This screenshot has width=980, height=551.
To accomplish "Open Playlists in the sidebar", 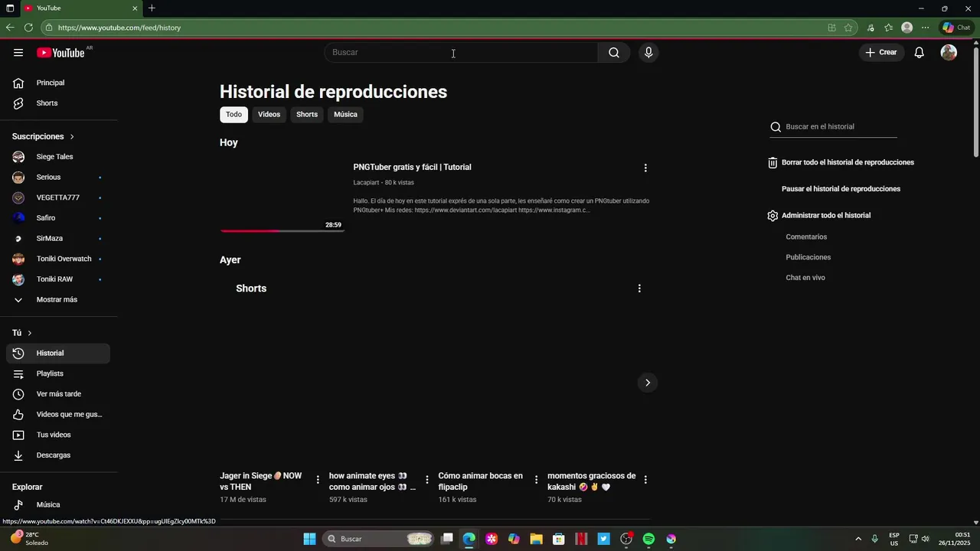I will (x=58, y=373).
